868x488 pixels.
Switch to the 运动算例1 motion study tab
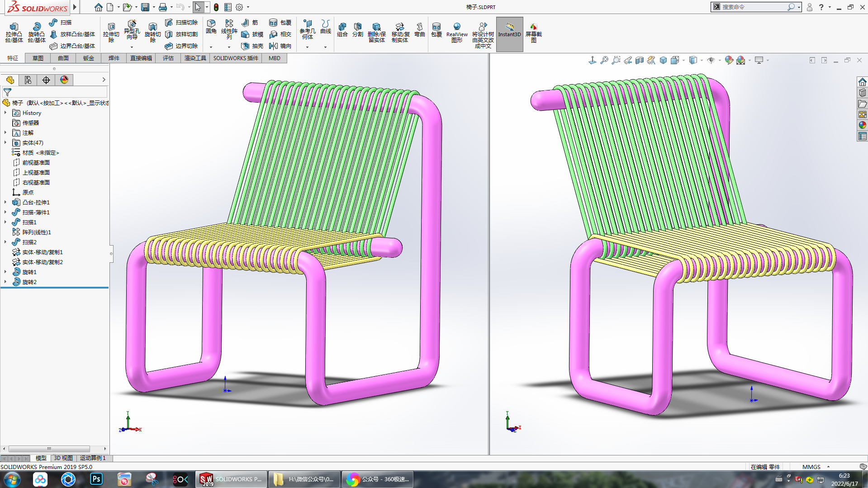pos(93,458)
